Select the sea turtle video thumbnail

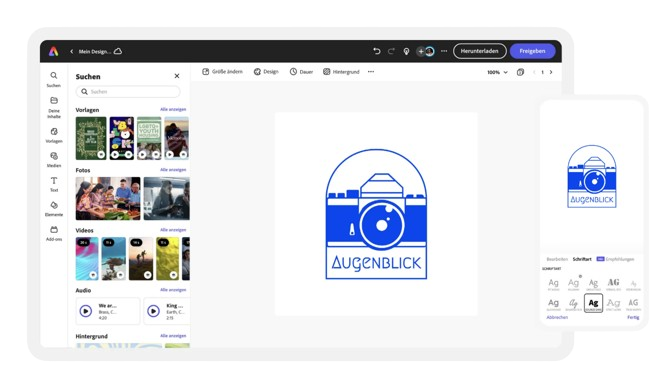click(x=113, y=259)
